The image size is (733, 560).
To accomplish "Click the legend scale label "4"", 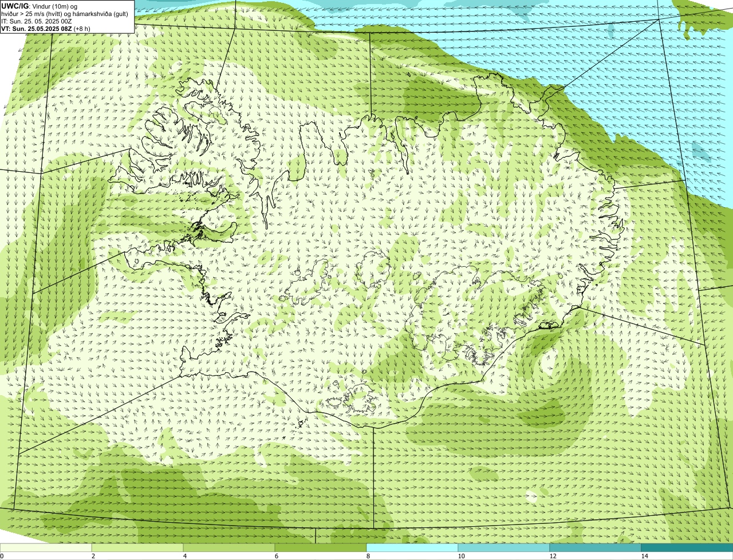I will pos(184,556).
